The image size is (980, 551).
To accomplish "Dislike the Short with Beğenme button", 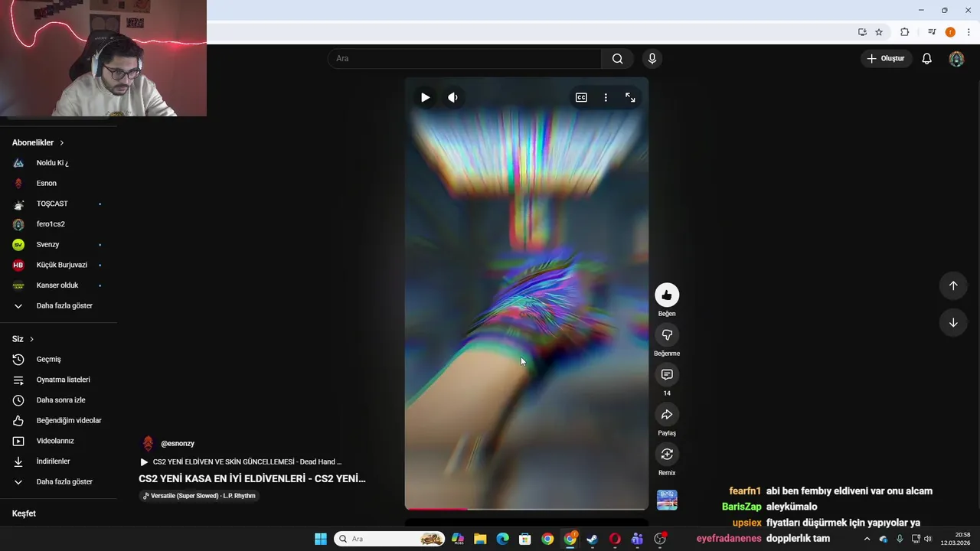I will tap(667, 334).
